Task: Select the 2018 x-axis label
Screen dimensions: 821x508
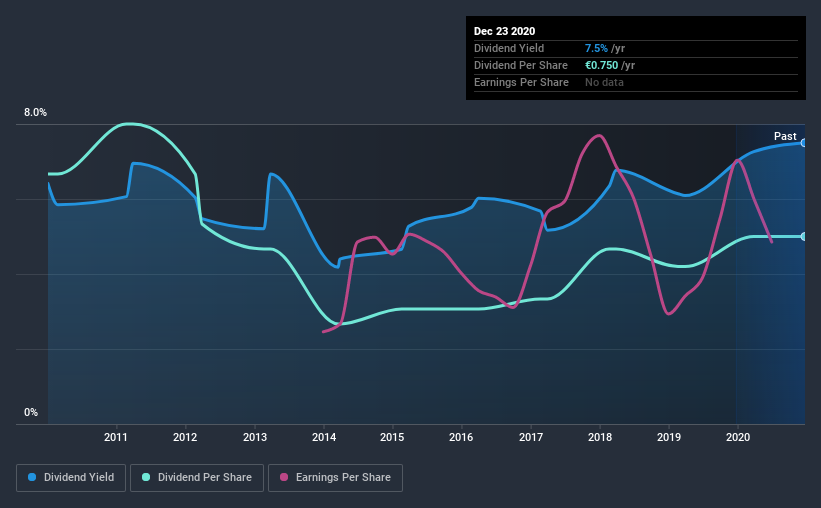Action: click(600, 437)
